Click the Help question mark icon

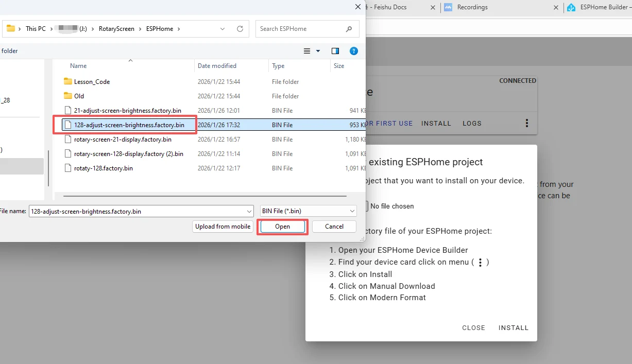tap(353, 51)
